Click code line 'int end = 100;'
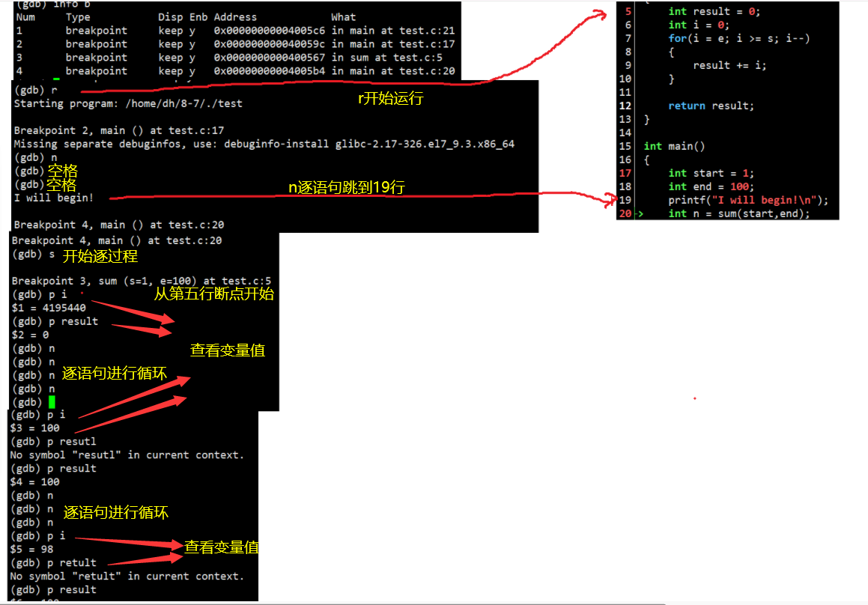The image size is (868, 605). [x=711, y=186]
